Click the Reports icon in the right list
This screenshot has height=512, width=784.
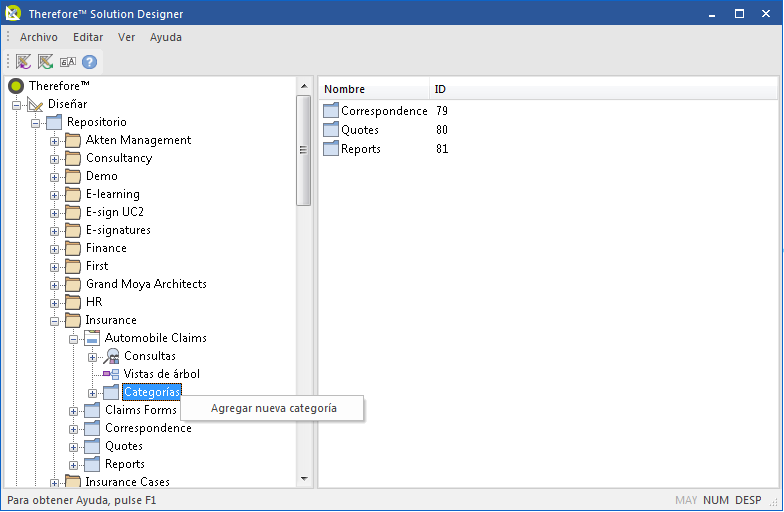(x=330, y=148)
